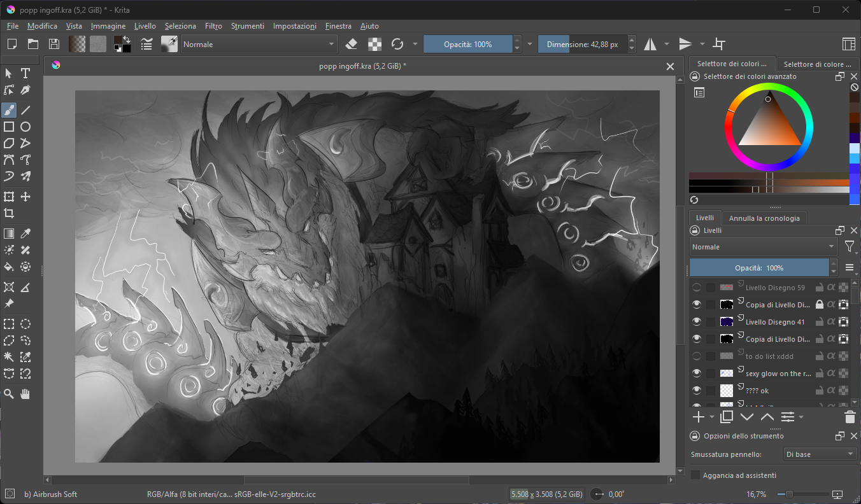Image resolution: width=861 pixels, height=504 pixels.
Task: Switch to 'Annulla la cronologia' tab
Action: tap(764, 218)
